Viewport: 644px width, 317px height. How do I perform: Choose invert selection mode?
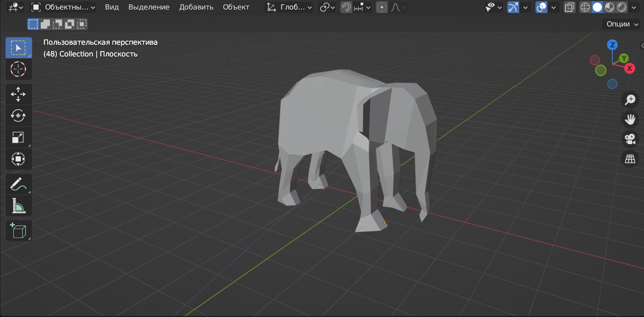[x=69, y=24]
